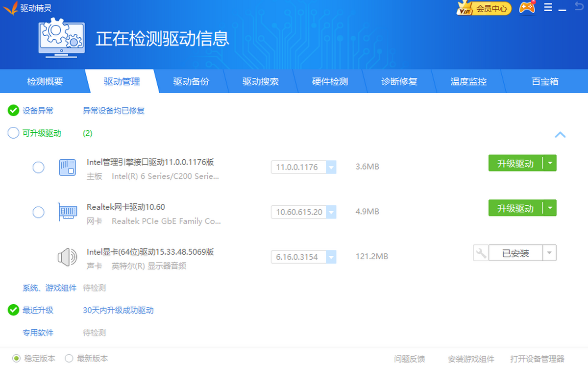This screenshot has width=588, height=365.
Task: Click the wrench repair icon beside 已安装
Action: pyautogui.click(x=481, y=253)
